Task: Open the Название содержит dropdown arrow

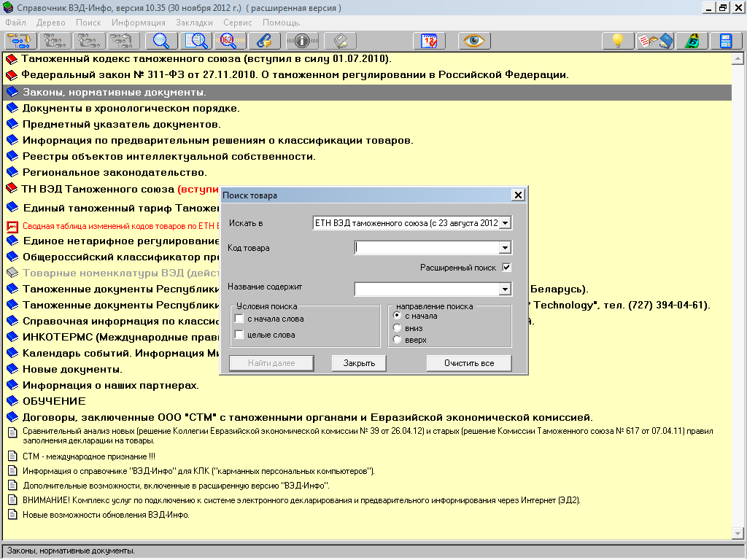Action: pos(505,289)
